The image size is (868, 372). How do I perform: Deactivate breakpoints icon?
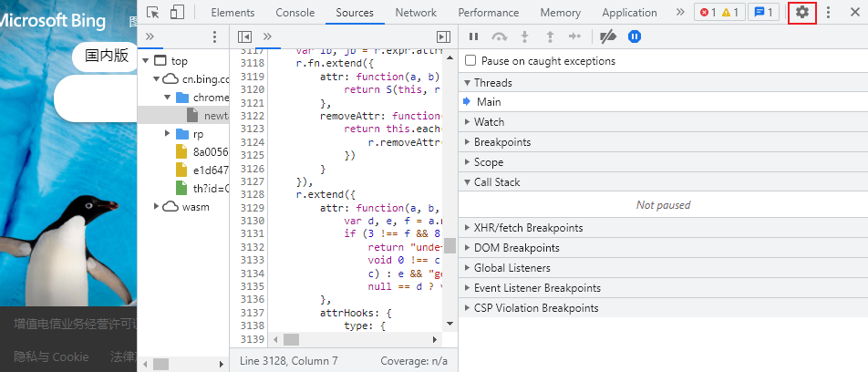pyautogui.click(x=608, y=36)
